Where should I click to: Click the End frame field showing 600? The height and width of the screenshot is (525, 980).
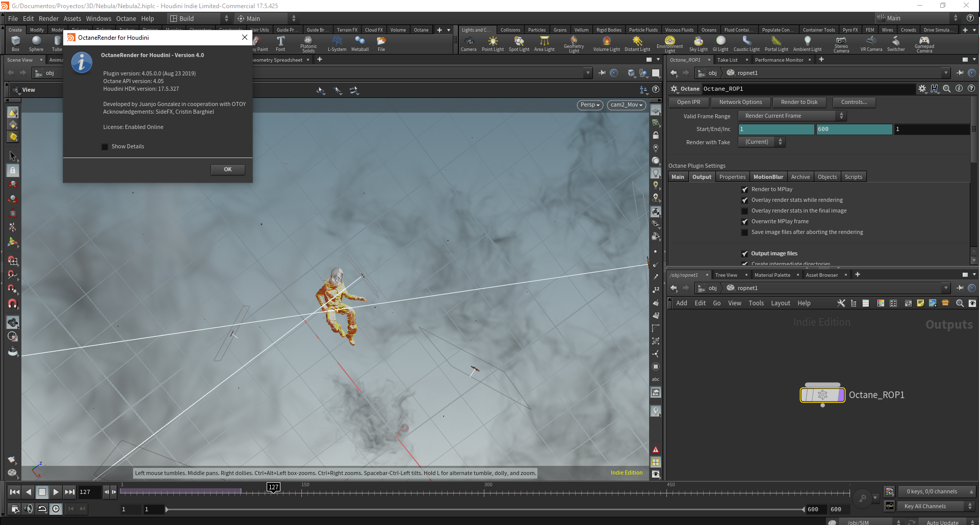854,129
